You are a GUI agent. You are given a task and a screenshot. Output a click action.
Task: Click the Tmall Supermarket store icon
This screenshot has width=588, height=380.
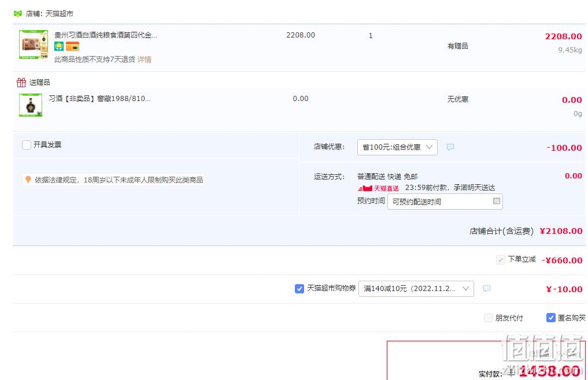(x=17, y=14)
